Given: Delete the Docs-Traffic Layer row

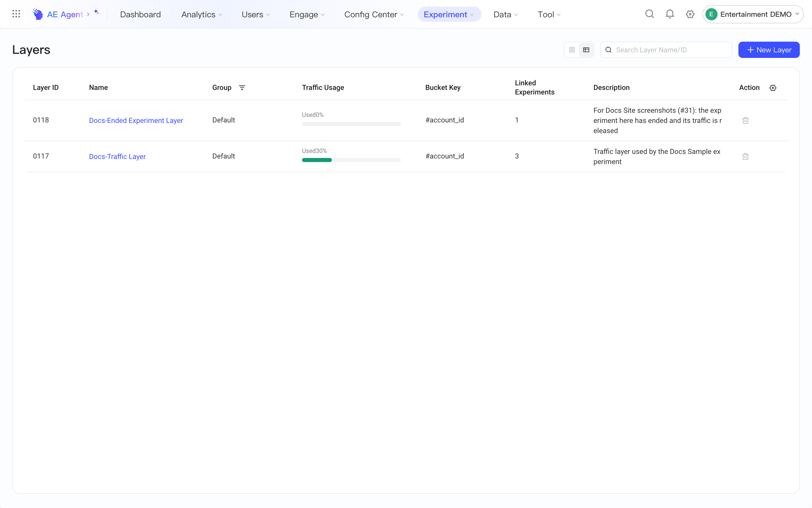Looking at the screenshot, I should point(745,156).
